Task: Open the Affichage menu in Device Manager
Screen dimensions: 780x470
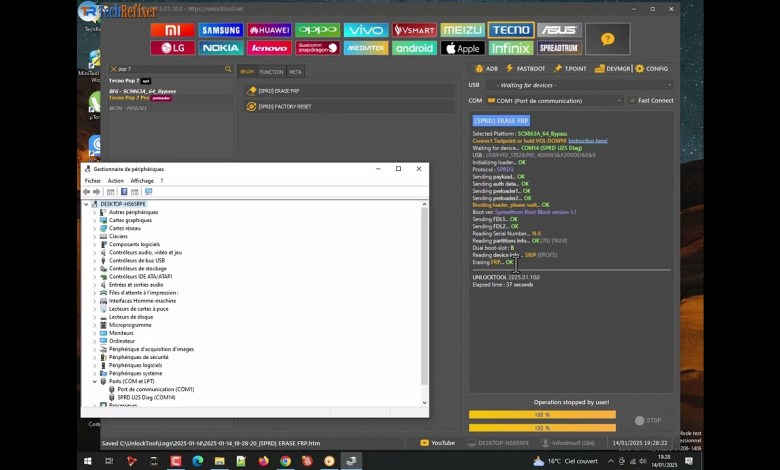Action: pos(142,181)
